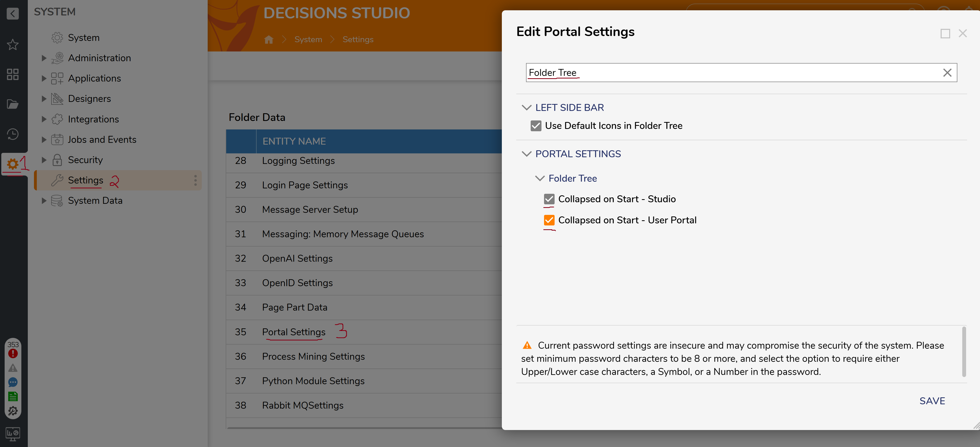Toggle Collapsed on Start - User Portal
980x447 pixels.
point(549,220)
